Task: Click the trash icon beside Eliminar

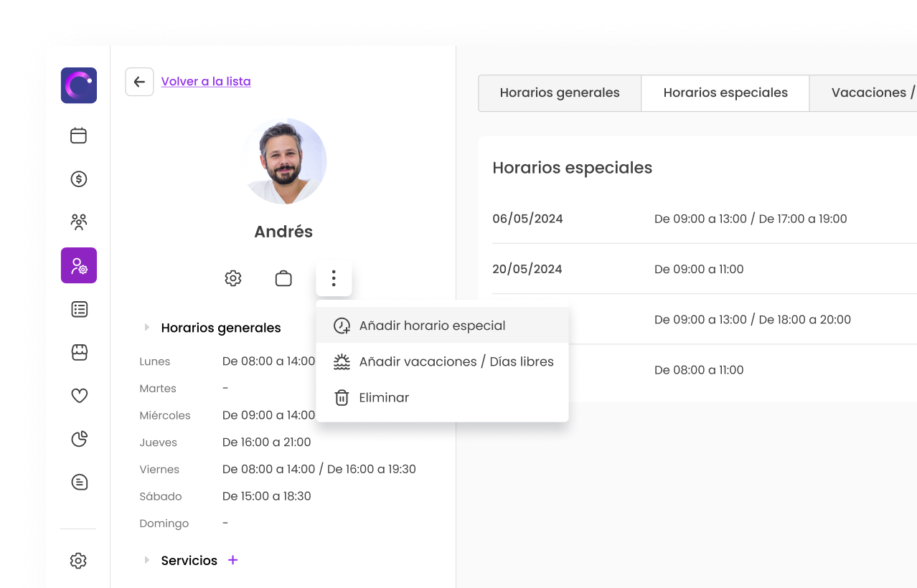Action: (342, 397)
